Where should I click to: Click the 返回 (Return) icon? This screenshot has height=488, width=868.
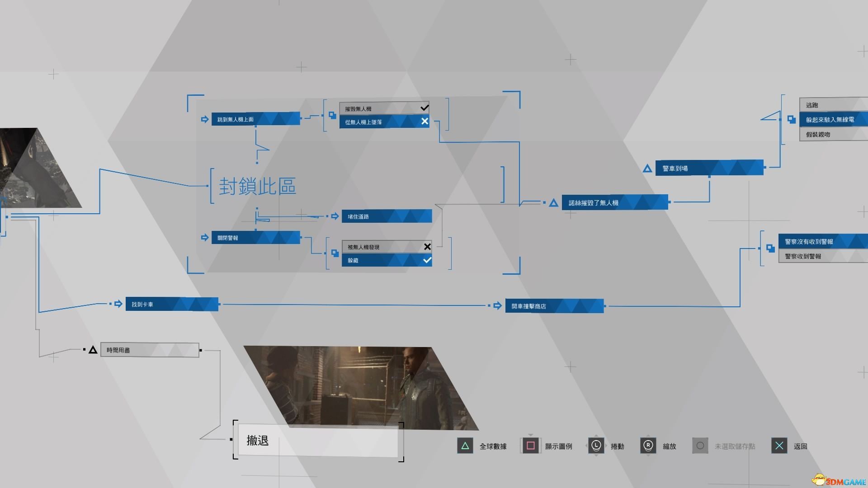pos(779,446)
